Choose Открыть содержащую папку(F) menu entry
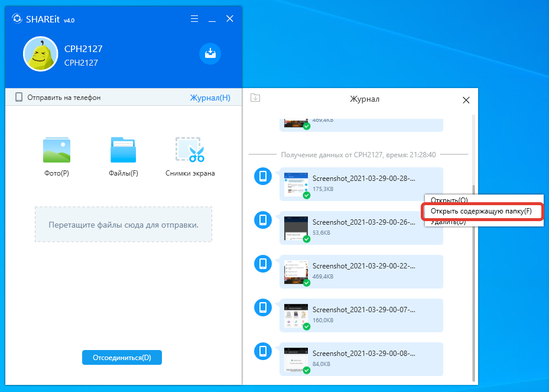This screenshot has width=549, height=392. 481,211
